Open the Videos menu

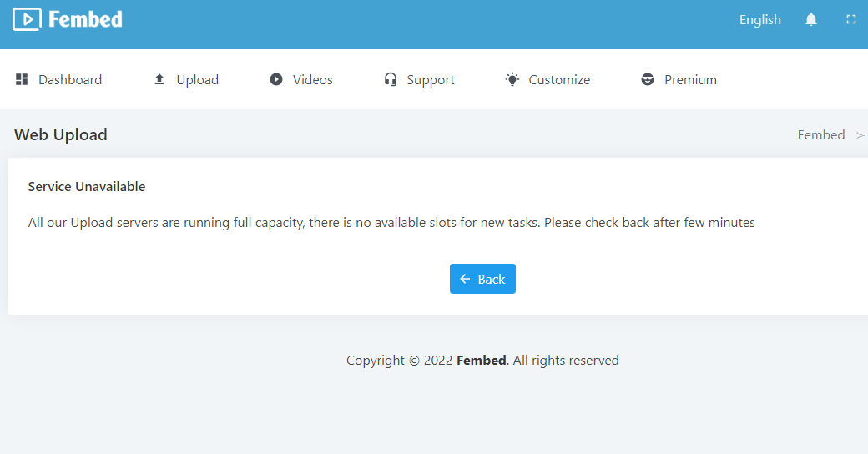(301, 80)
